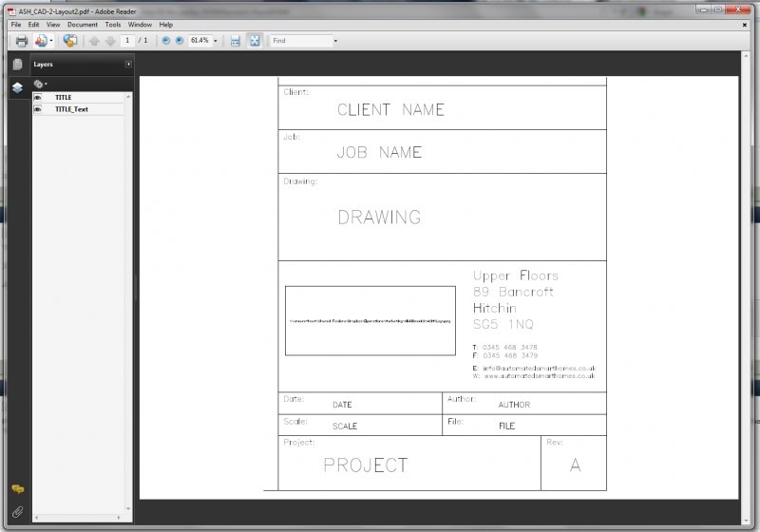Open the Window menu

click(140, 25)
